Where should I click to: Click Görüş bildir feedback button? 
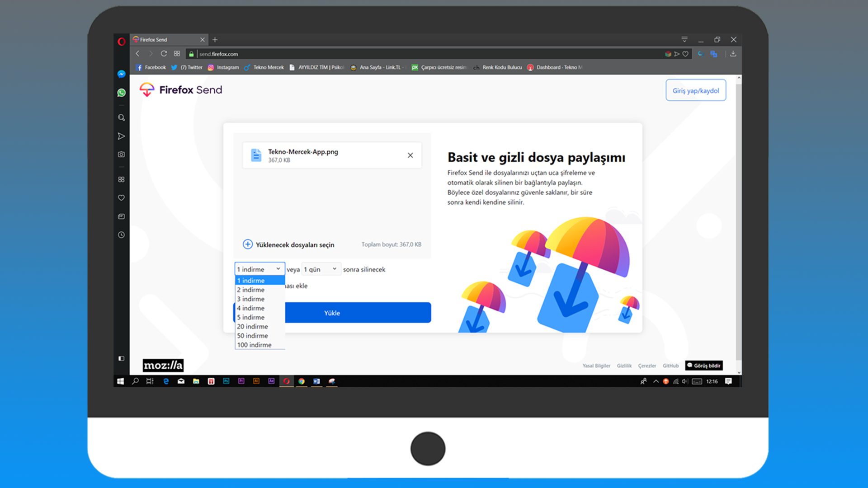(x=704, y=365)
